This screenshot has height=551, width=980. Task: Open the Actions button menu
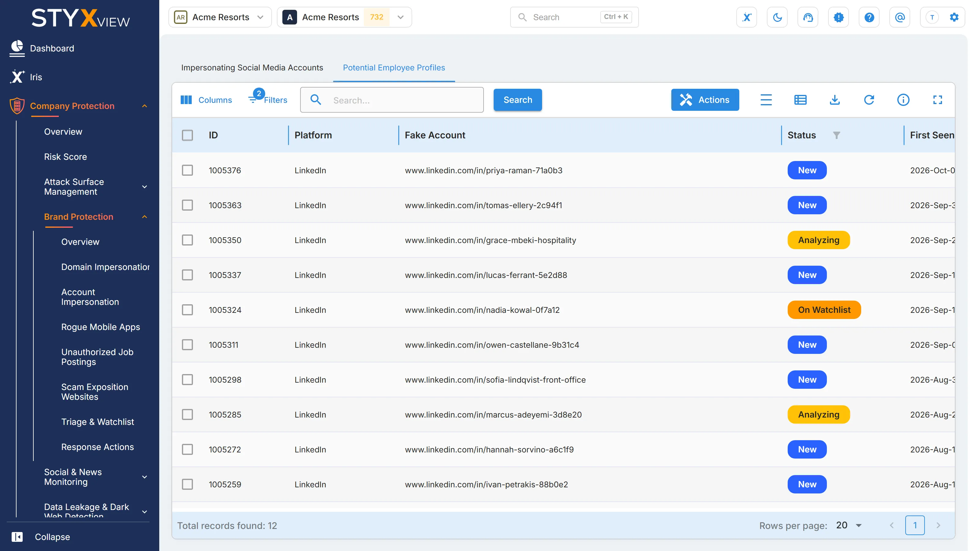[705, 99]
